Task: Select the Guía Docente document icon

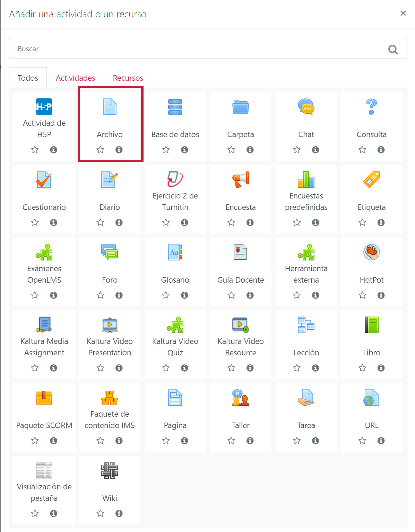Action: (241, 252)
